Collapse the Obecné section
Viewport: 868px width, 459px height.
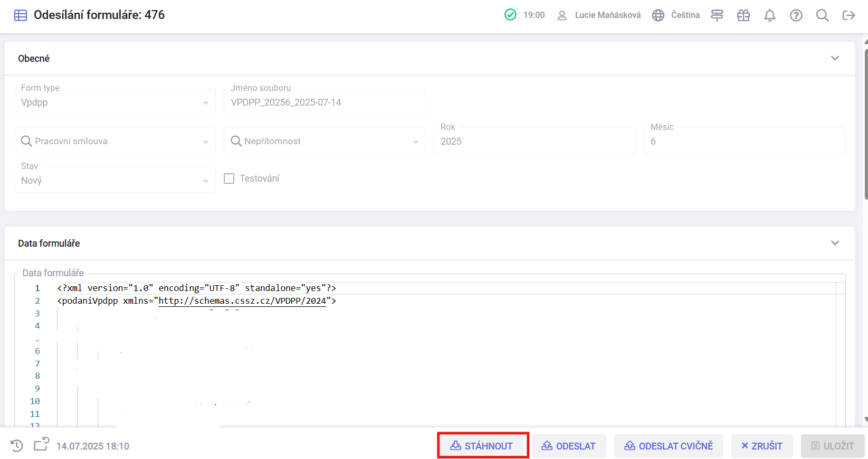point(835,58)
